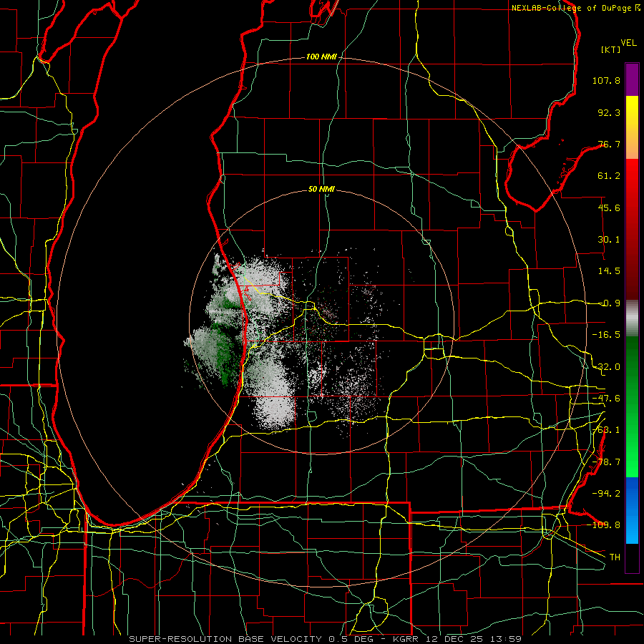Click the NEXLAB-College of DuPage label
644x644 pixels.
[575, 8]
